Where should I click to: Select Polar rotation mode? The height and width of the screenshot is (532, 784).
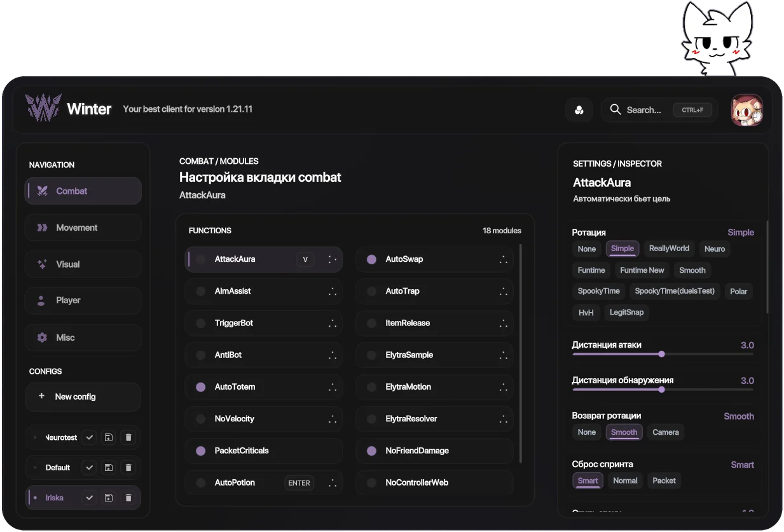click(x=739, y=291)
